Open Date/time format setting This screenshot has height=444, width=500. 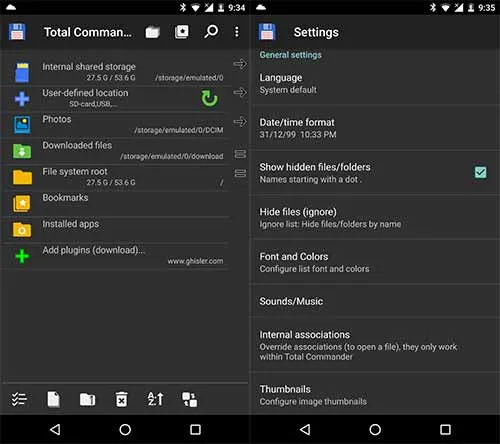coord(375,128)
